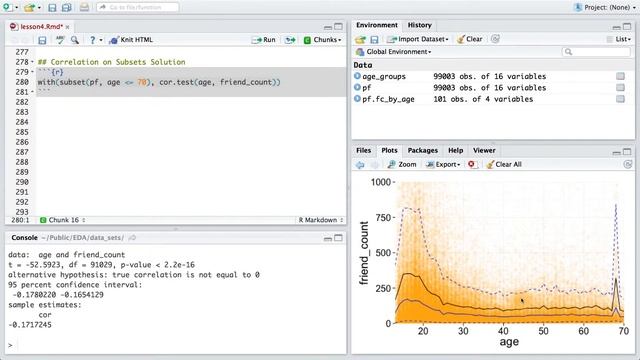Save lesson4.Rmd with editor toolbar disk icon

point(42,40)
